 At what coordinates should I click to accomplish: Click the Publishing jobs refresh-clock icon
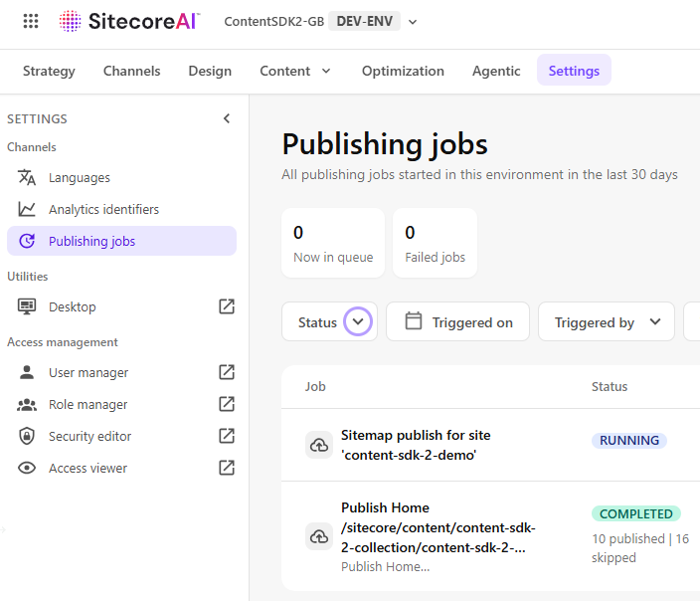[27, 241]
